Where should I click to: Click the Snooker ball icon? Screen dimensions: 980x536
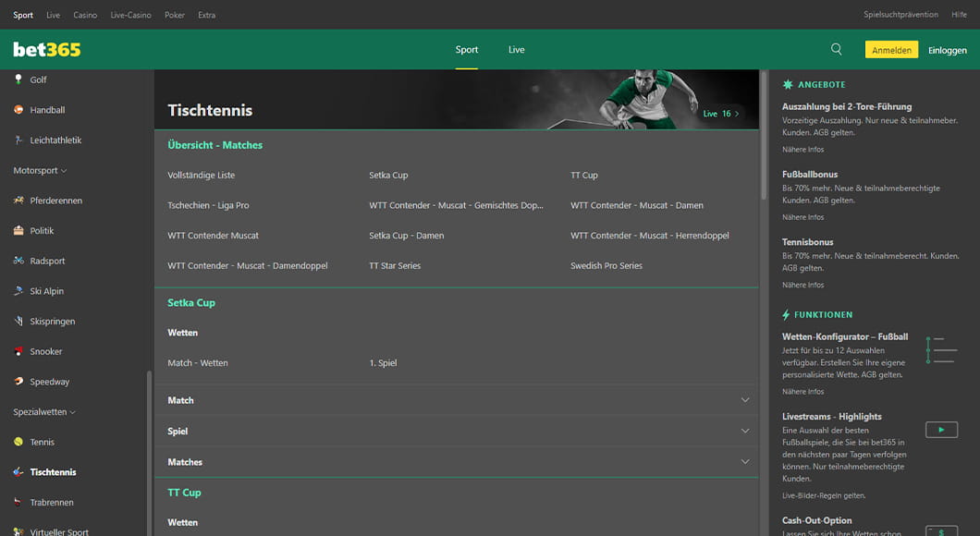tap(18, 351)
